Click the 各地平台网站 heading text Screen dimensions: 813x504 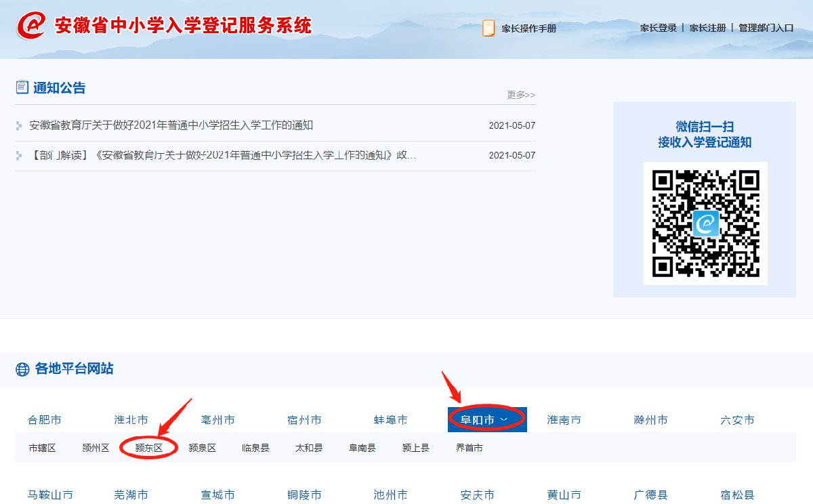tap(75, 369)
